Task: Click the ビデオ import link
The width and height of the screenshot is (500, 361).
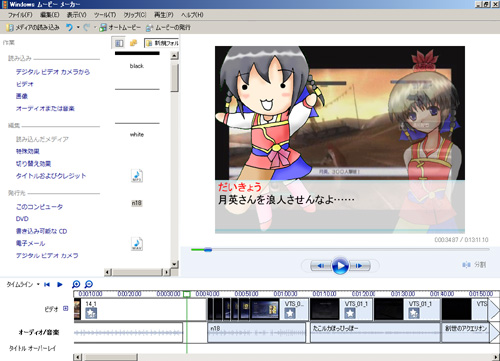Action: 25,84
